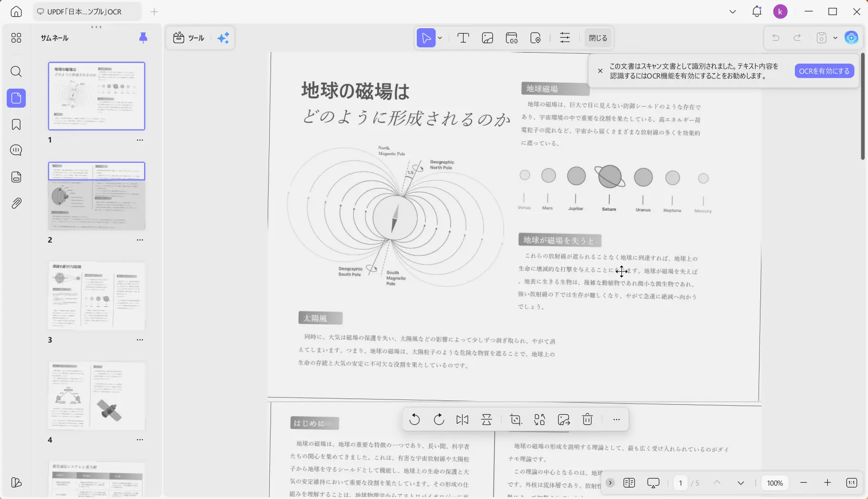The image size is (868, 499).
Task: Click the 1:1 actual size icon
Action: tap(852, 483)
